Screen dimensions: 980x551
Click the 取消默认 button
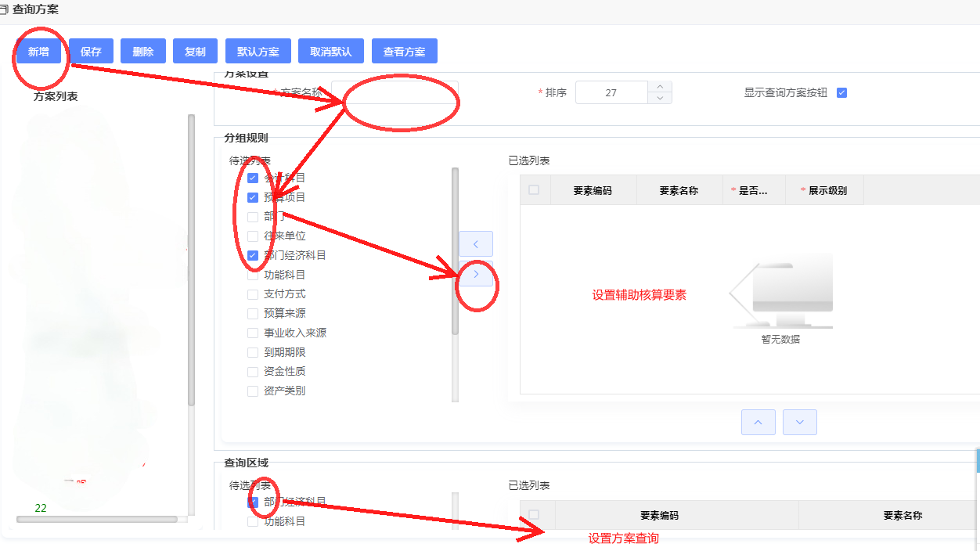click(x=331, y=52)
